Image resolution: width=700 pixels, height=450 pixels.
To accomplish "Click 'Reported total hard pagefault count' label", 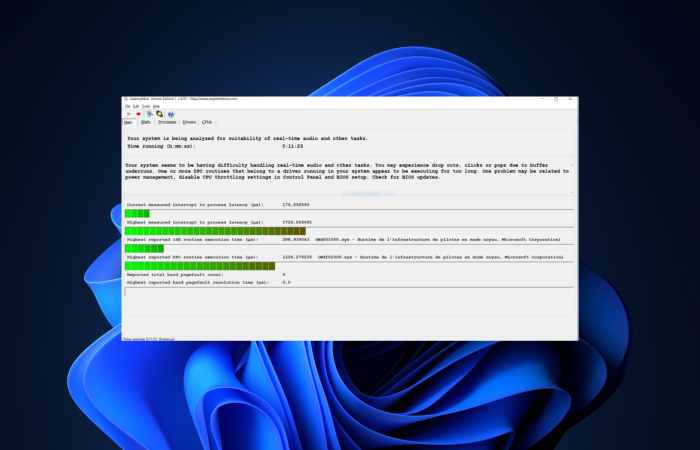I will point(175,275).
